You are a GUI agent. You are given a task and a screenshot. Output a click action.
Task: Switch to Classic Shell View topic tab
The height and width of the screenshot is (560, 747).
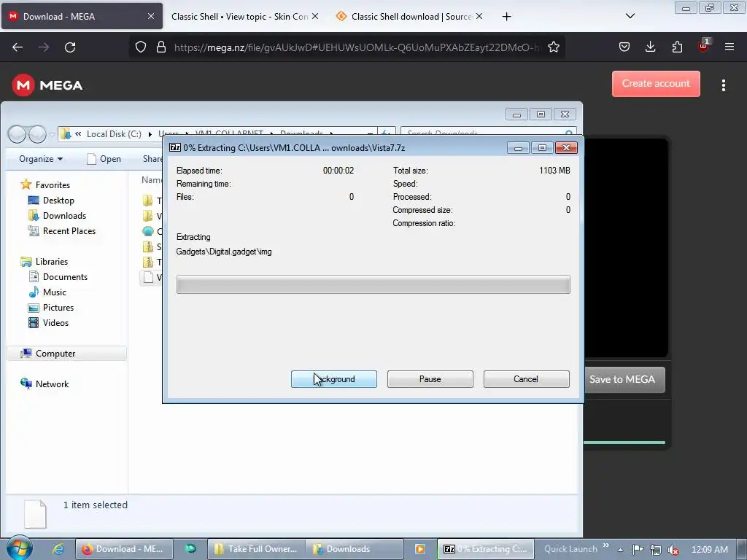coord(239,17)
